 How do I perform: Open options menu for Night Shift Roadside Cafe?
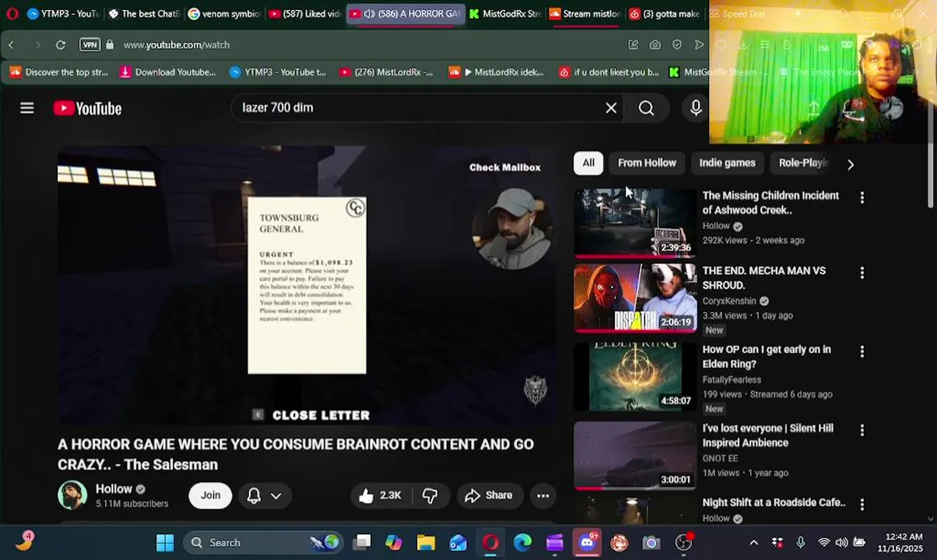pyautogui.click(x=862, y=505)
